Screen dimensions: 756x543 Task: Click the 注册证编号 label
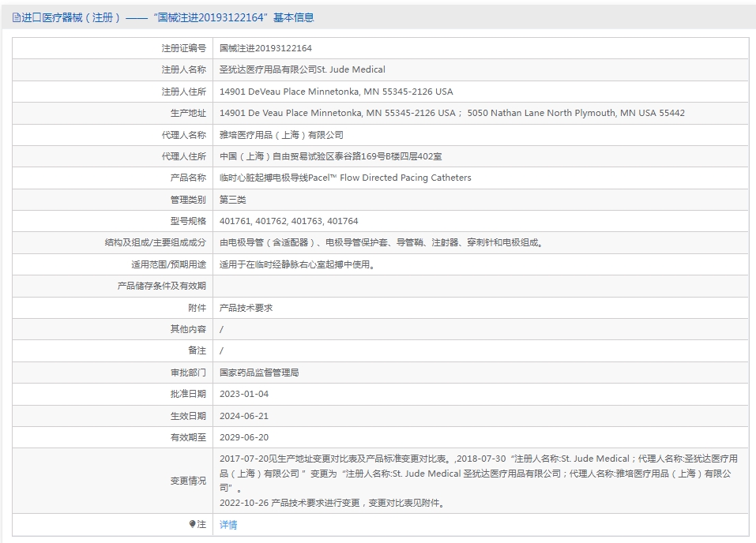[184, 48]
